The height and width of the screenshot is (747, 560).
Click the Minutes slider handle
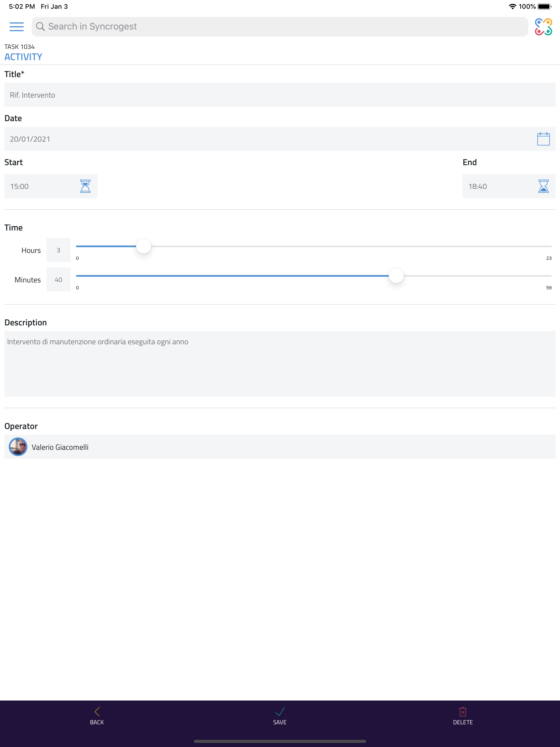pyautogui.click(x=396, y=276)
